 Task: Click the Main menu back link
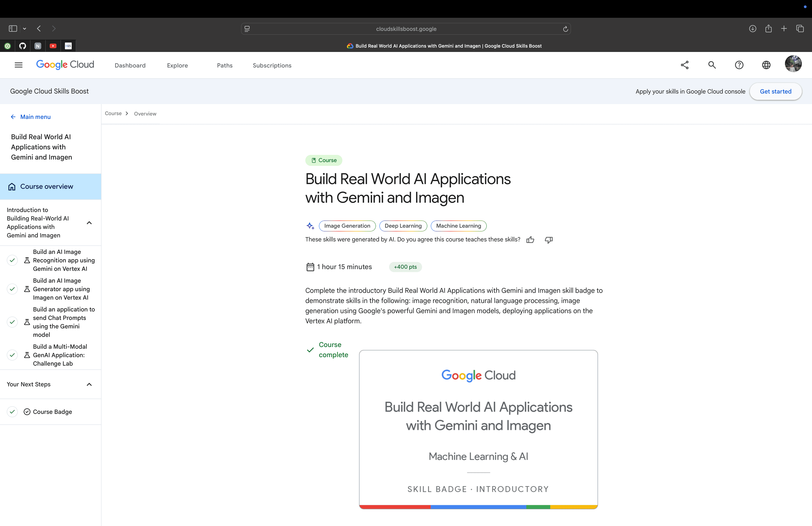(x=31, y=117)
